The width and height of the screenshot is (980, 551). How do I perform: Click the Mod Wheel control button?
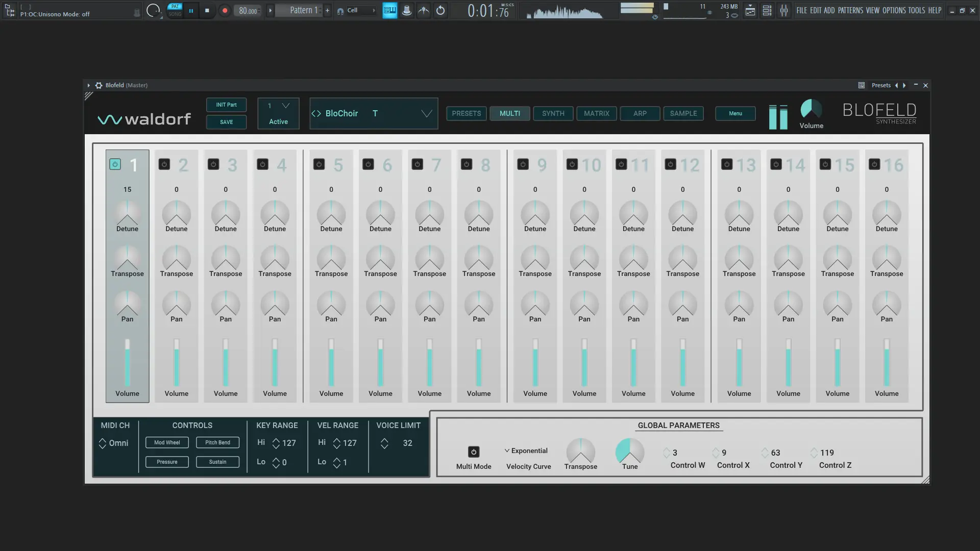click(x=167, y=442)
